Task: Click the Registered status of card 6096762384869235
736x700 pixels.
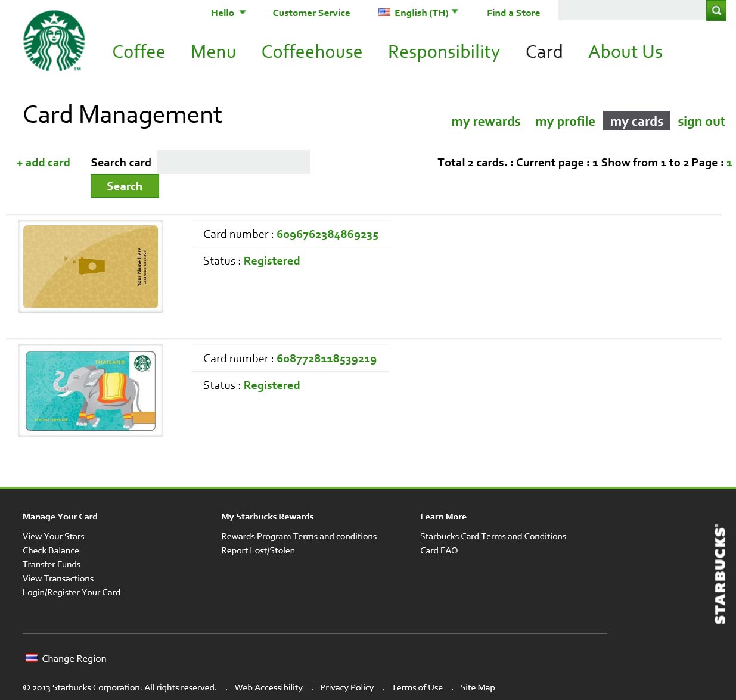Action: 272,261
